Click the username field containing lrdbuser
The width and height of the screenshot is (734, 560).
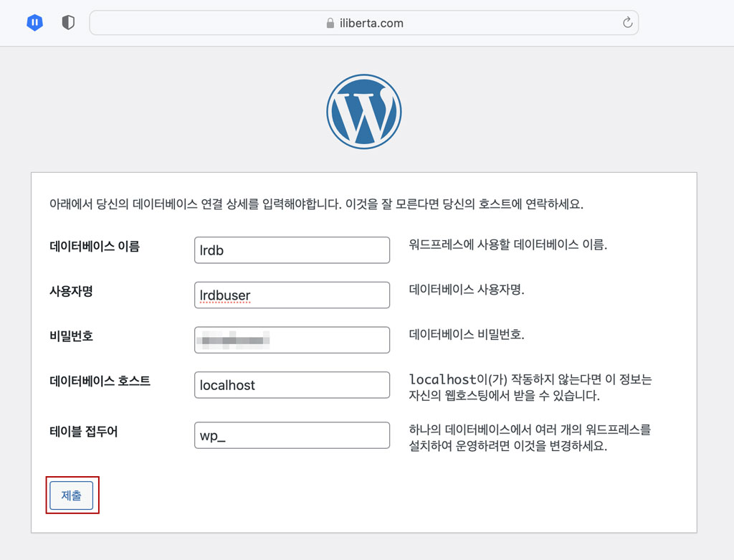[292, 295]
